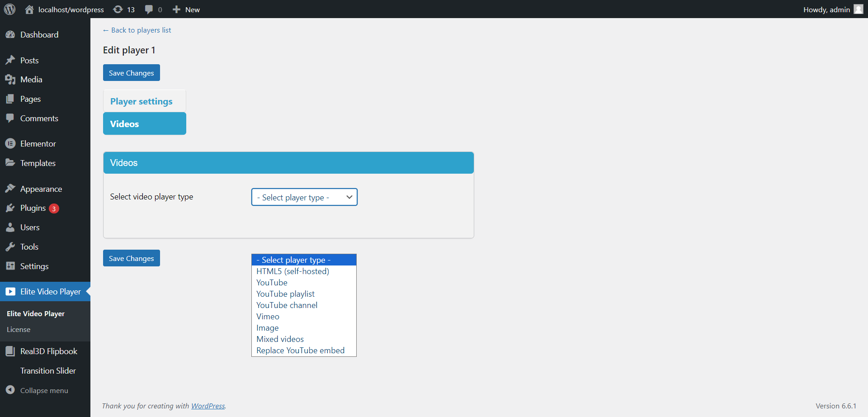Image resolution: width=868 pixels, height=417 pixels.
Task: Open the Settings menu
Action: point(34,266)
